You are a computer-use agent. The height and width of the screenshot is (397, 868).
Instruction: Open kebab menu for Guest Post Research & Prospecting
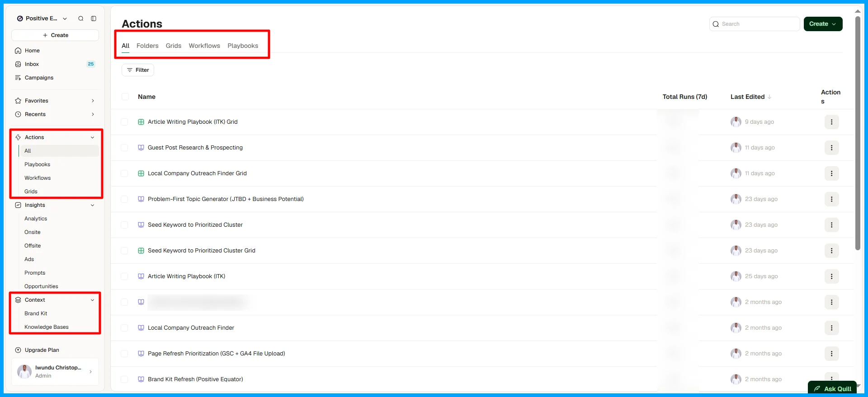[831, 148]
